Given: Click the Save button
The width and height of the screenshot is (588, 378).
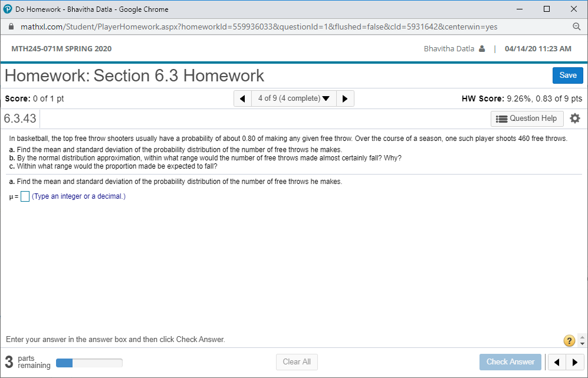Looking at the screenshot, I should [x=567, y=75].
